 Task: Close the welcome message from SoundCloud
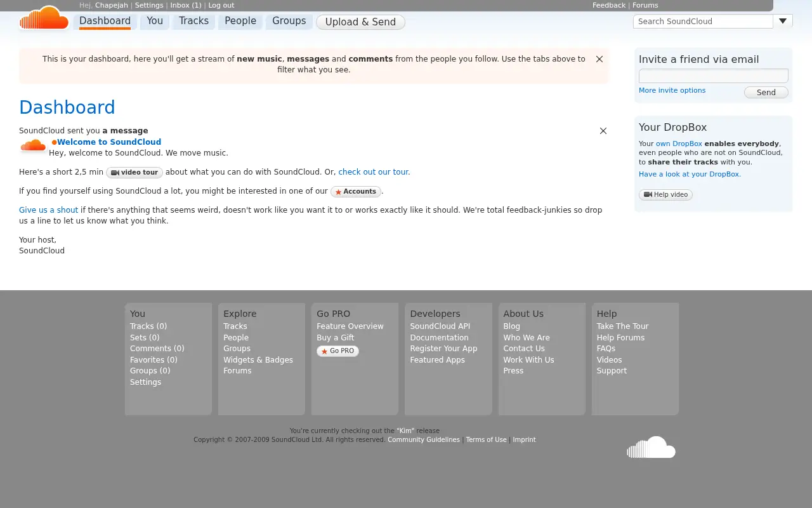603,131
